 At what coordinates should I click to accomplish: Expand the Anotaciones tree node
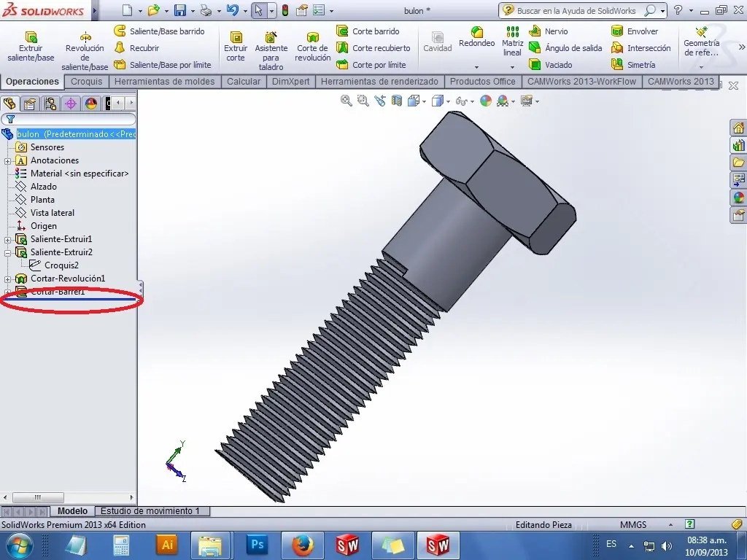7,161
